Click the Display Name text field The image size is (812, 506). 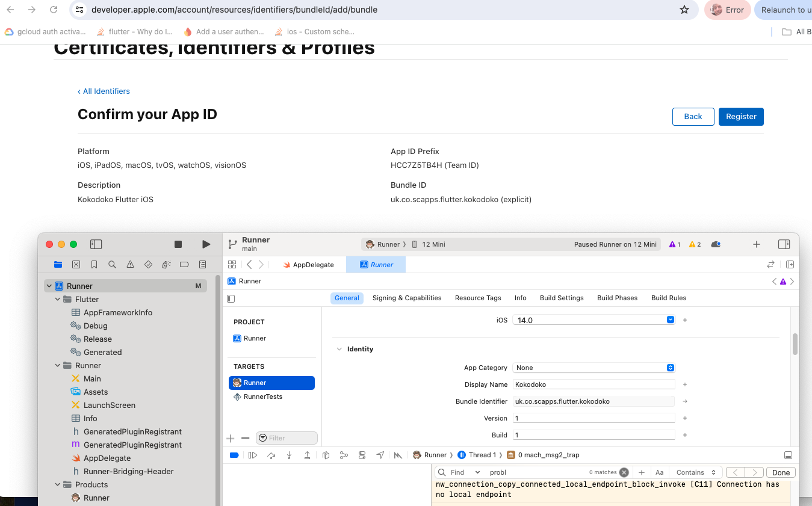click(594, 384)
